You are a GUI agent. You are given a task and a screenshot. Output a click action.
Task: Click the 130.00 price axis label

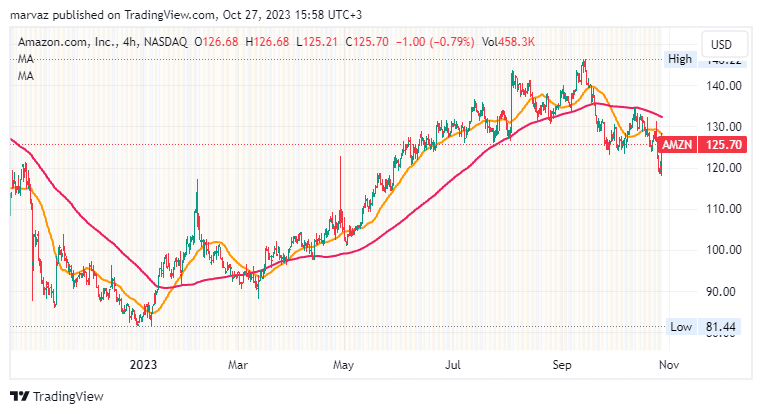coord(724,127)
